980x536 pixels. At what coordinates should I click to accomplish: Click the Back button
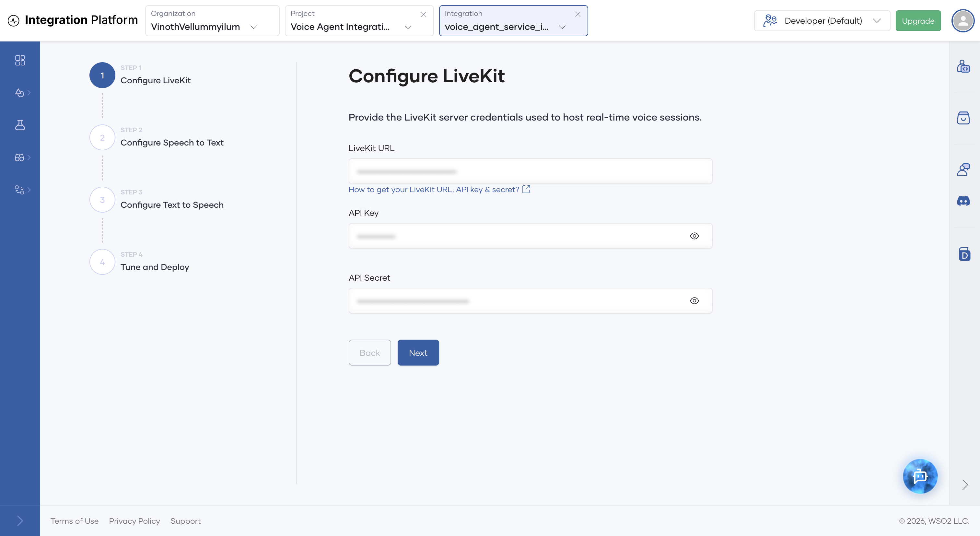tap(369, 353)
